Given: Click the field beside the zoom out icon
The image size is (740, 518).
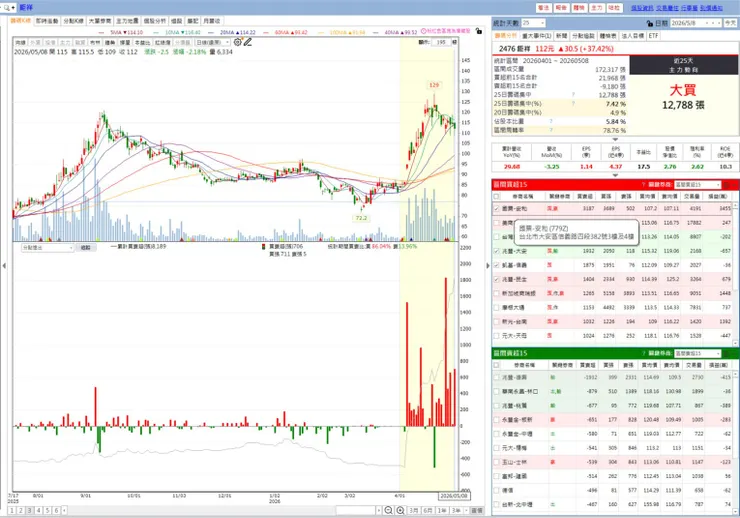Looking at the screenshot, I should tap(356, 510).
